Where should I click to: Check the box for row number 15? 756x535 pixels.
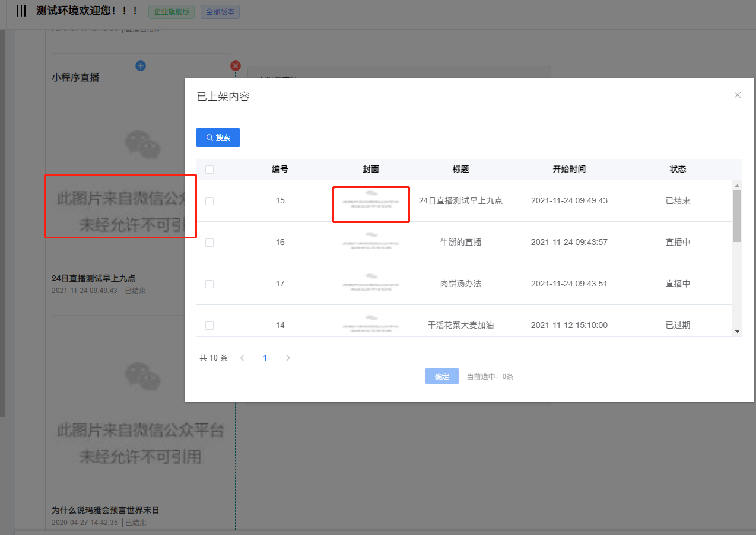(209, 201)
